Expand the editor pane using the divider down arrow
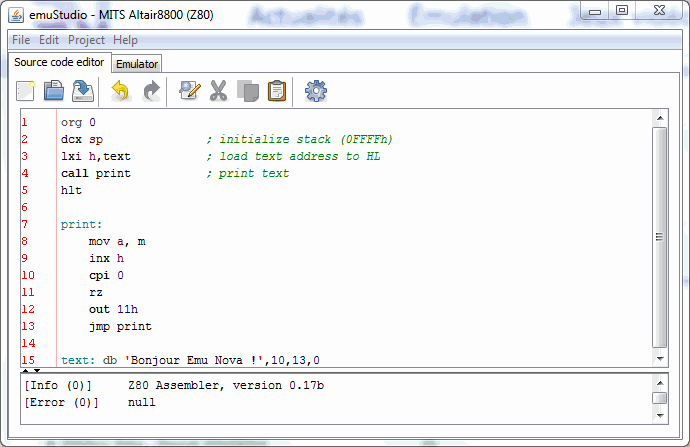The image size is (690, 447). click(x=37, y=370)
